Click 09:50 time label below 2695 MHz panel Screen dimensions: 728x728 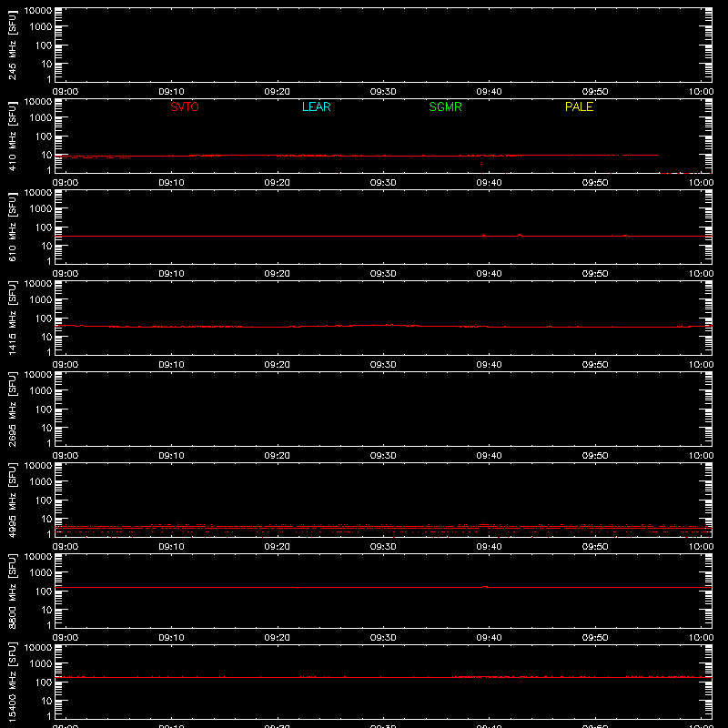coord(595,456)
